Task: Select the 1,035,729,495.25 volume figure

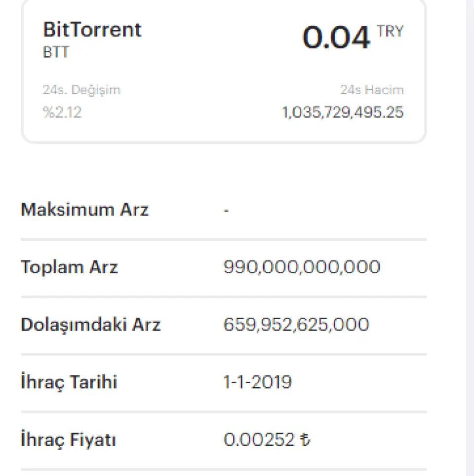Action: [343, 112]
